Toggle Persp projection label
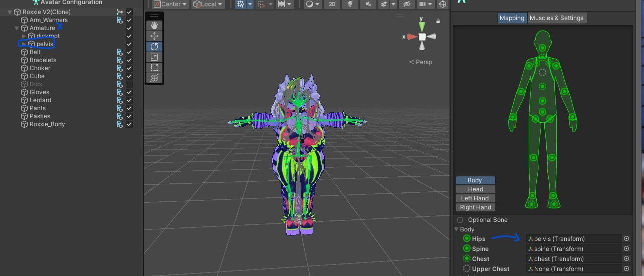This screenshot has height=276, width=644. tap(420, 62)
